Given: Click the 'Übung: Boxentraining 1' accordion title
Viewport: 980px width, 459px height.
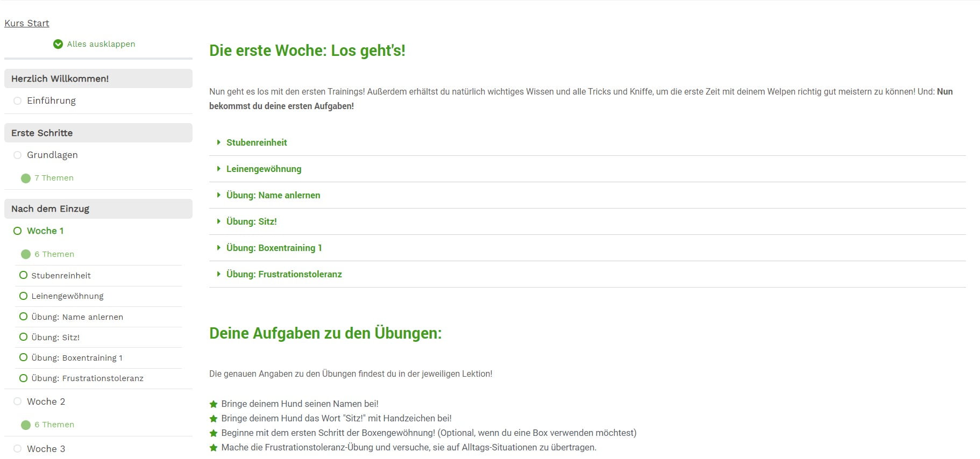Looking at the screenshot, I should pyautogui.click(x=274, y=248).
